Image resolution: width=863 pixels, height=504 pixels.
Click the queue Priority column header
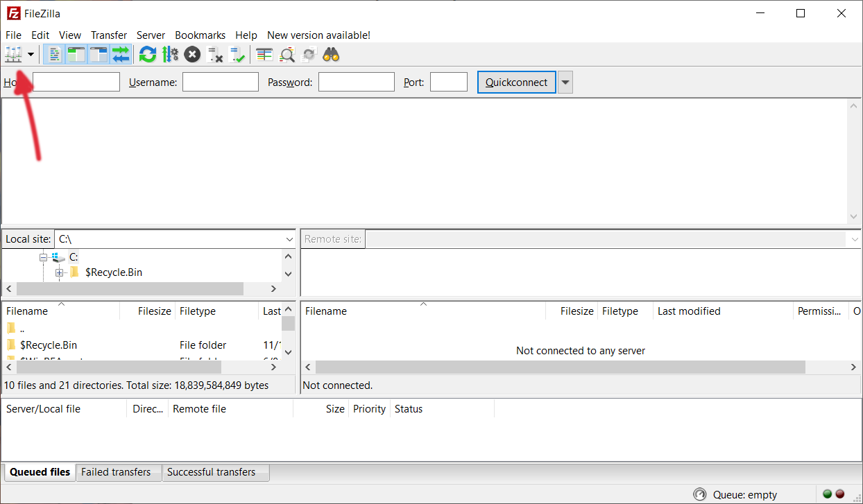coord(369,409)
